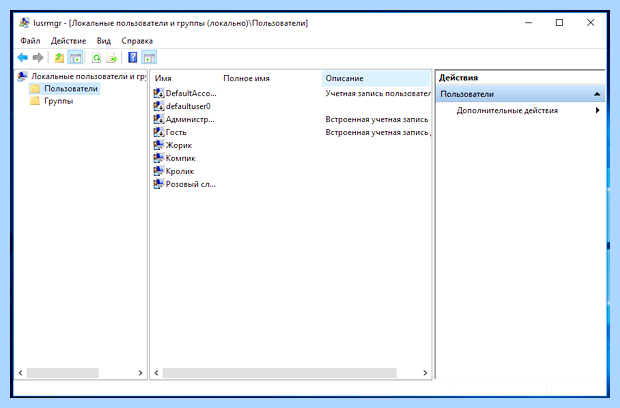The width and height of the screenshot is (620, 408).
Task: Export list toolbar icon
Action: tap(112, 58)
